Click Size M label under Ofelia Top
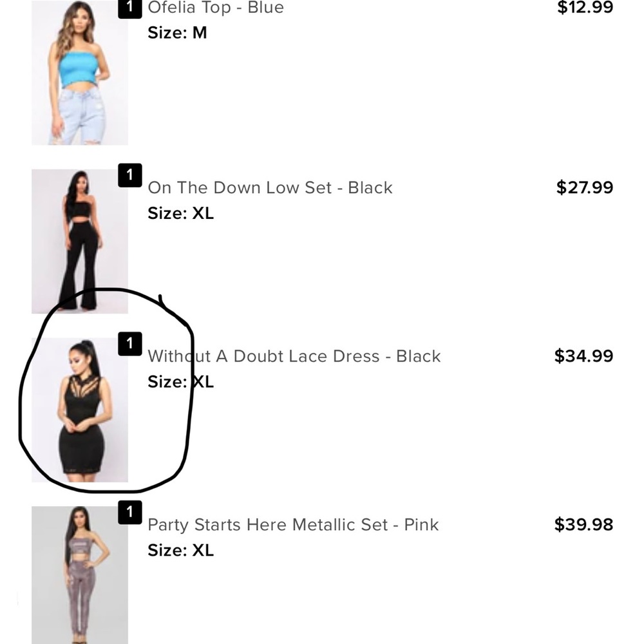This screenshot has width=644, height=644. point(177,32)
